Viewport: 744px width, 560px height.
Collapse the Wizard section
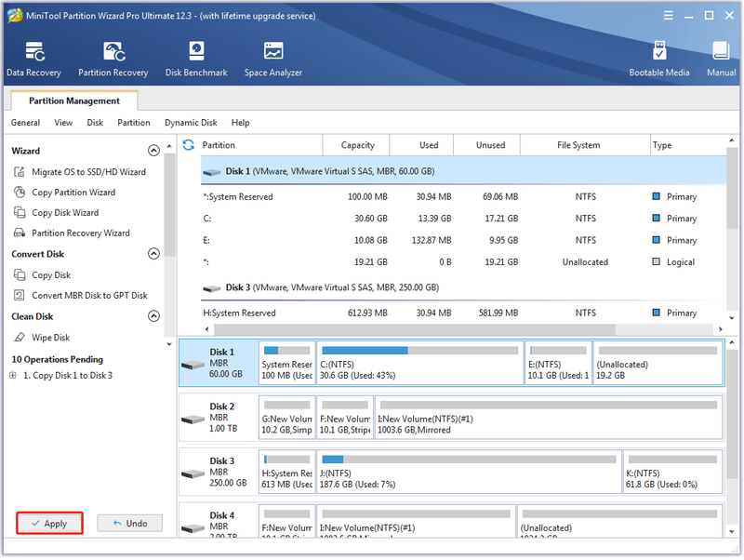pos(153,151)
